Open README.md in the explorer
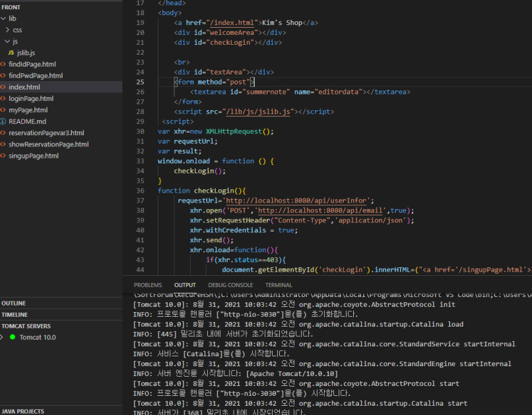The image size is (532, 415). click(28, 121)
